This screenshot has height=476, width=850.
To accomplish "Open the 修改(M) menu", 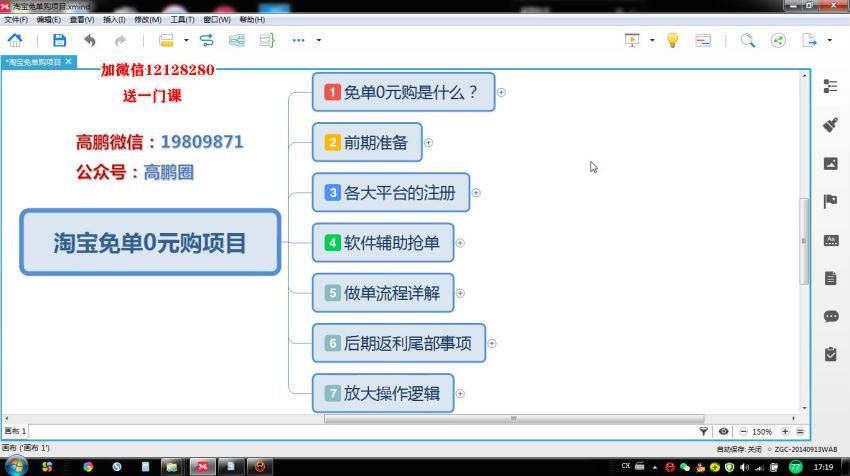I will tap(148, 20).
